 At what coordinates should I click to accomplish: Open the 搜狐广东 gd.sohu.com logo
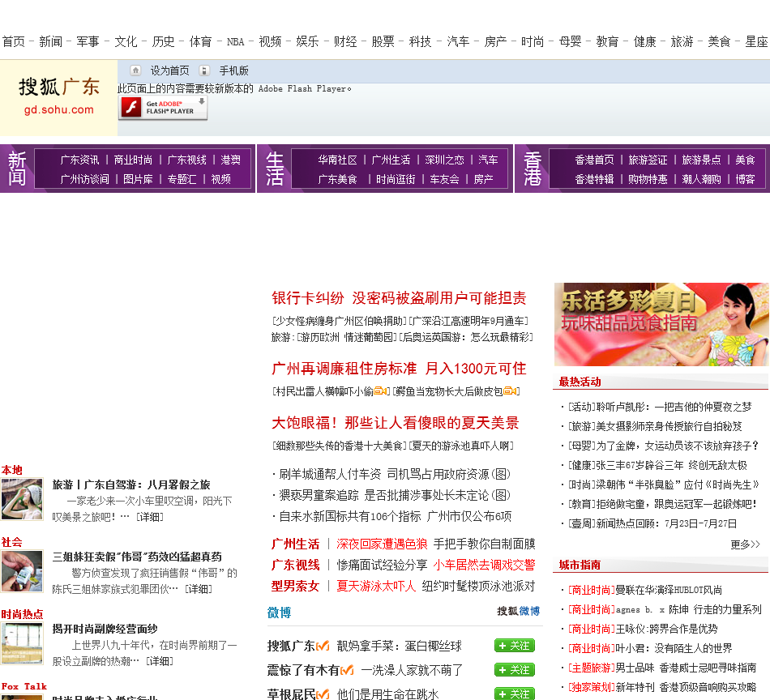pos(58,96)
